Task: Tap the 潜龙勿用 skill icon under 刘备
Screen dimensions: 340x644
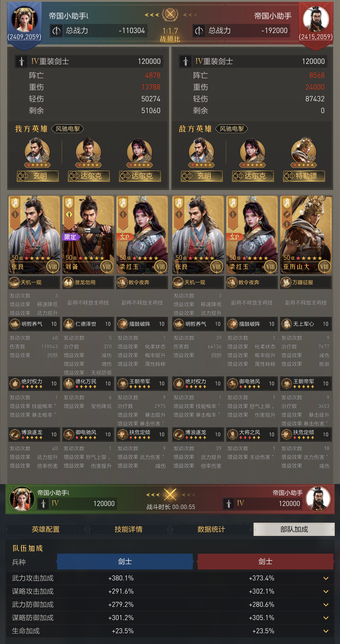Action: pos(68,282)
